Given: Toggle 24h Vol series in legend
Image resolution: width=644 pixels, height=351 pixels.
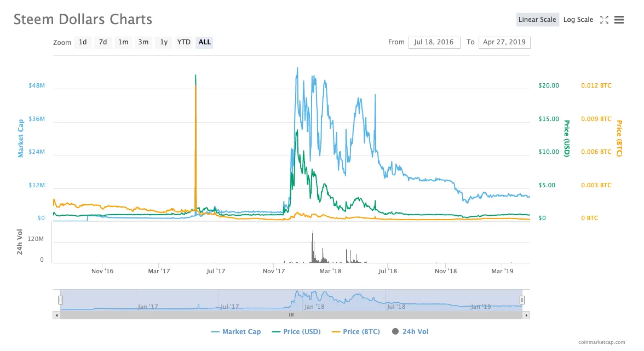Looking at the screenshot, I should point(410,331).
